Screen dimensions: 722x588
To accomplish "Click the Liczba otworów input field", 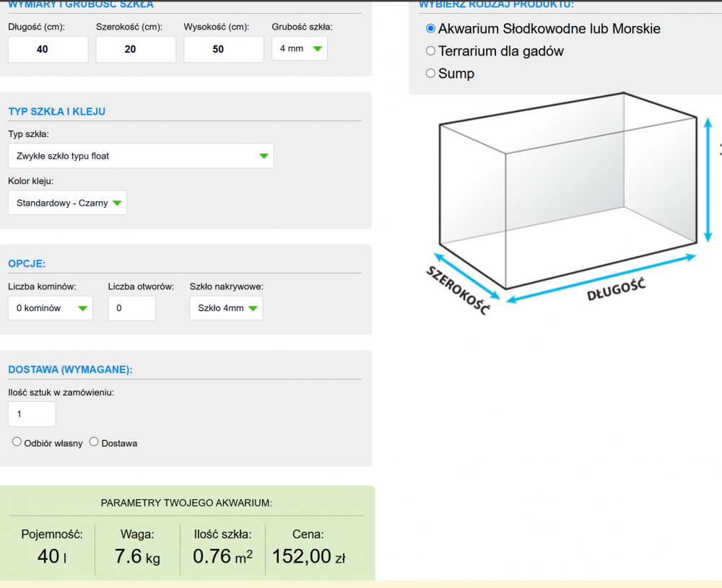I will [131, 308].
